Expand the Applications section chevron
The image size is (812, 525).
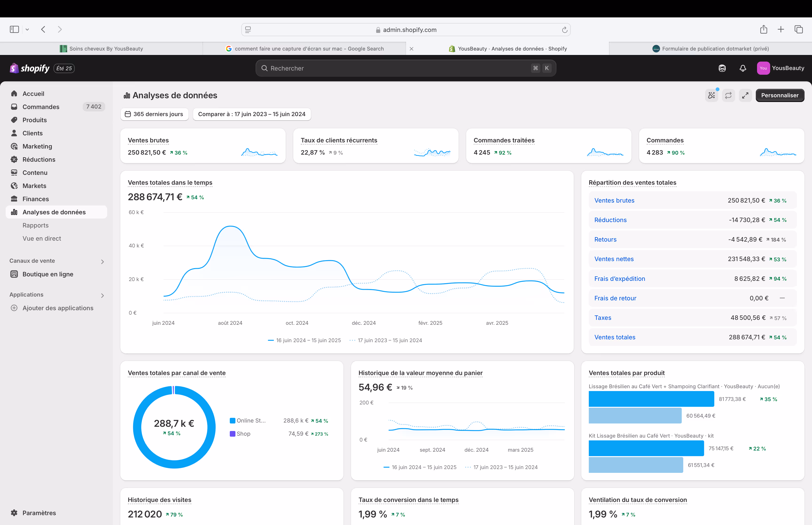(102, 295)
